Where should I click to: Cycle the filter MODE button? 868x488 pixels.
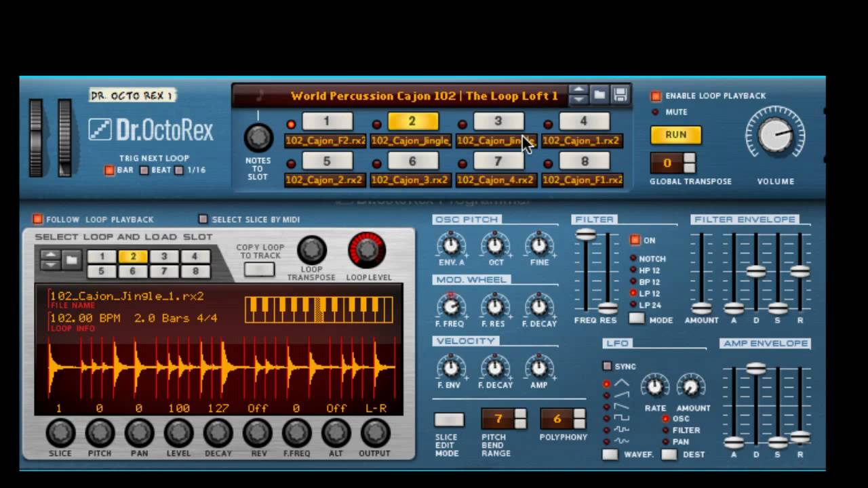click(x=637, y=318)
